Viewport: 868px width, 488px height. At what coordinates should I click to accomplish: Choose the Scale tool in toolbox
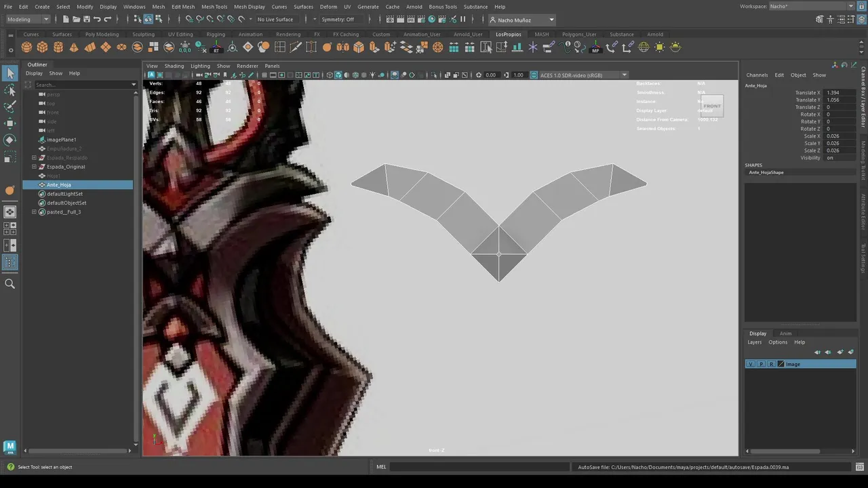[x=10, y=156]
